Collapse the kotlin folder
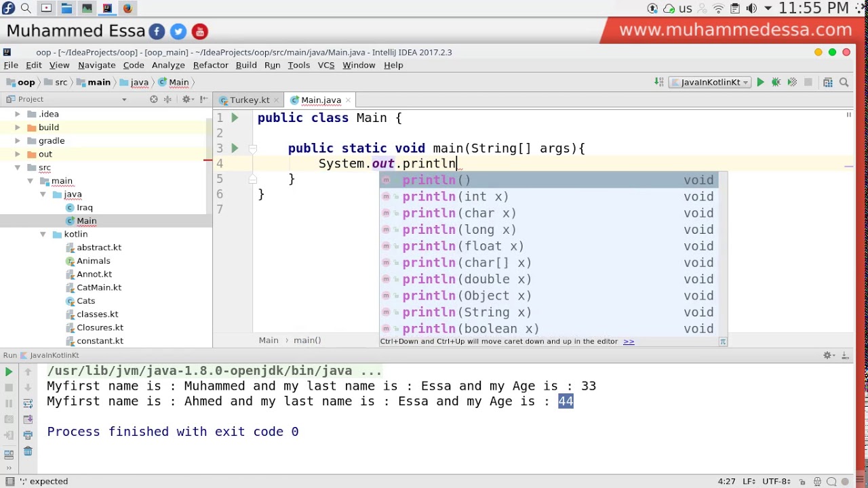Image resolution: width=868 pixels, height=488 pixels. [43, 235]
